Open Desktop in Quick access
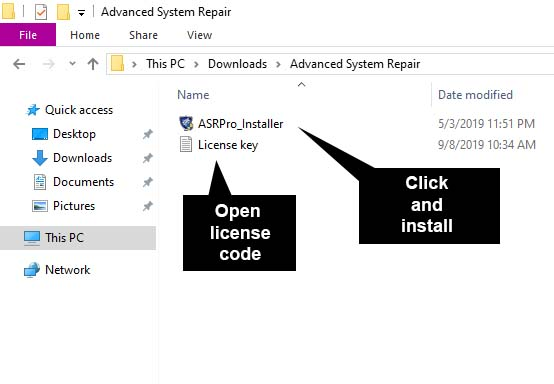Image resolution: width=554 pixels, height=384 pixels. coord(74,134)
